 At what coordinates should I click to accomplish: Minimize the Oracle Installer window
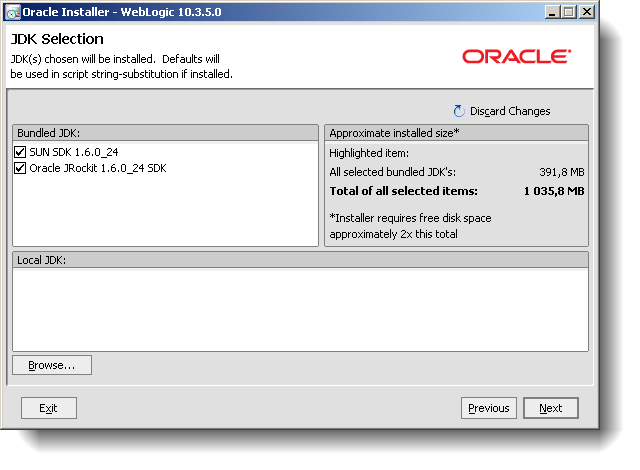click(x=552, y=12)
